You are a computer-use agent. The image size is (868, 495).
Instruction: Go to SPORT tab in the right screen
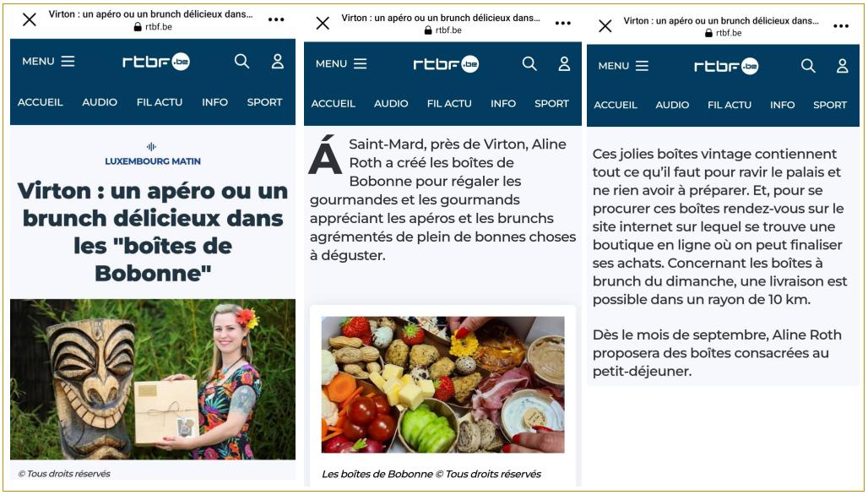830,105
